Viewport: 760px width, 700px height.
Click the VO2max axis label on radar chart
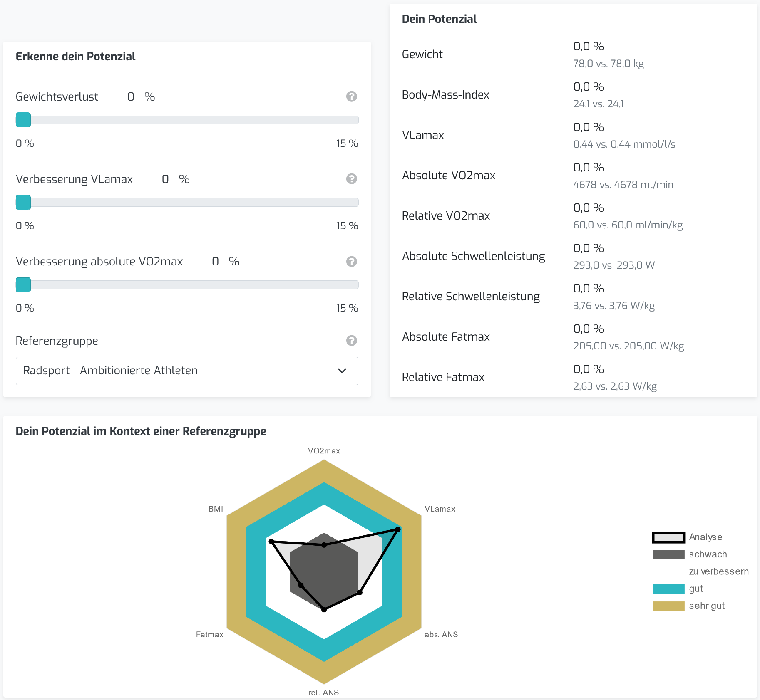[x=324, y=451]
